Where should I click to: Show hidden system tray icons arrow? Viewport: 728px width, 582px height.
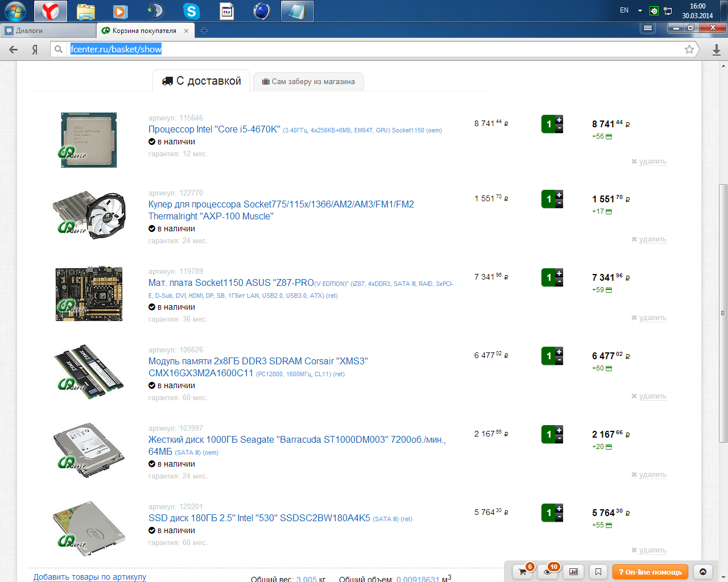click(640, 11)
